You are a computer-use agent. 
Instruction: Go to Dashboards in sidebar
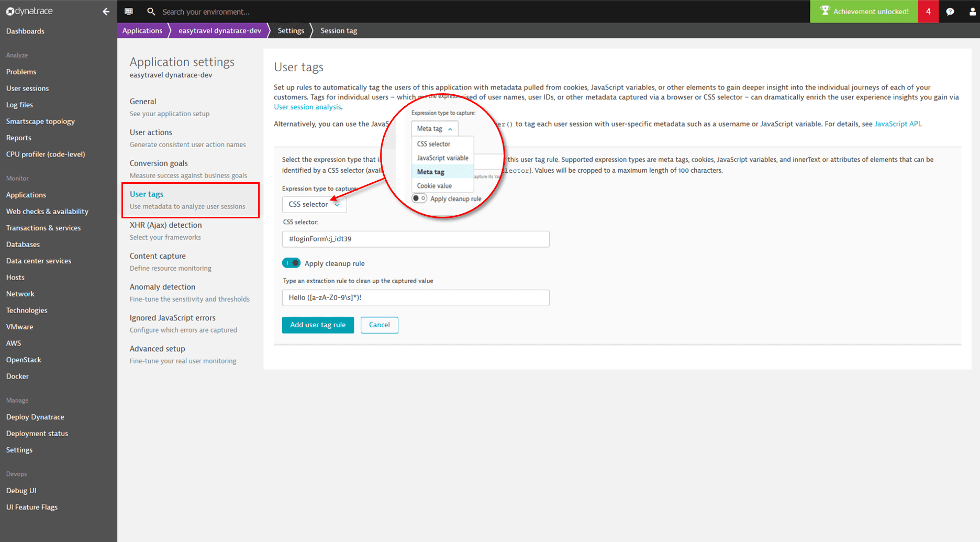(25, 31)
